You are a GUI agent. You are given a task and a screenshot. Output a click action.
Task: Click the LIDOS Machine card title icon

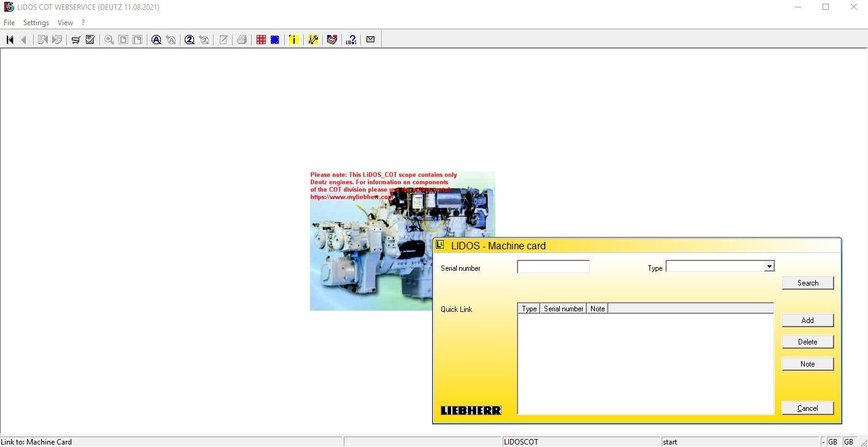(440, 245)
